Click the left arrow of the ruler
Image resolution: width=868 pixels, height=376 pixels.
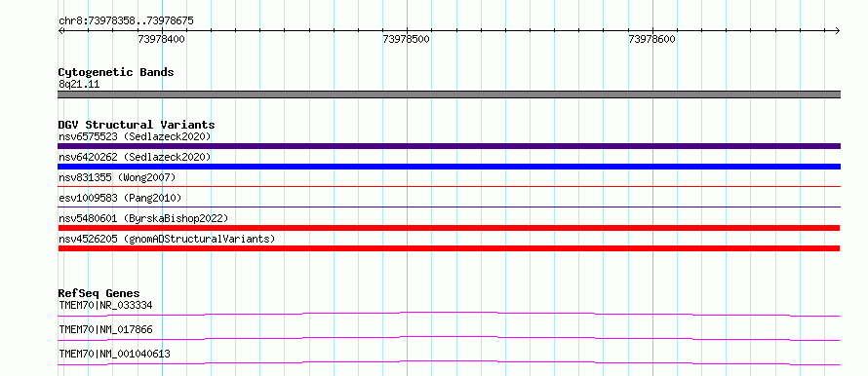pyautogui.click(x=61, y=30)
